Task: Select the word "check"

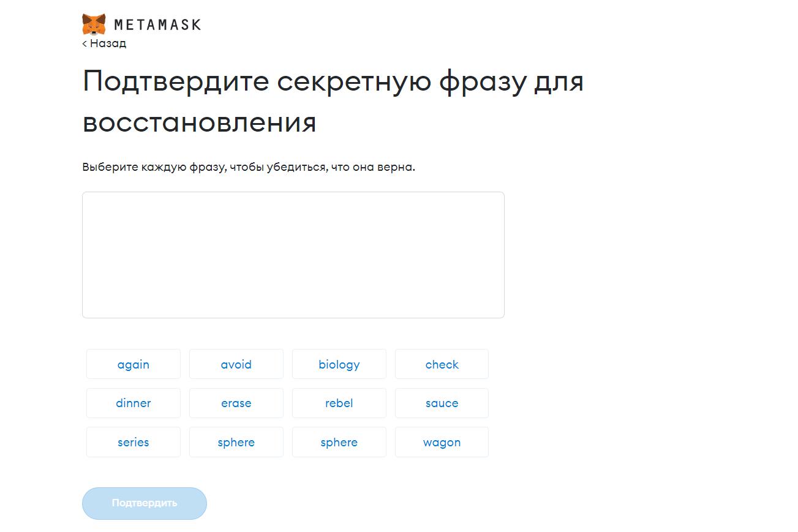Action: click(x=442, y=364)
